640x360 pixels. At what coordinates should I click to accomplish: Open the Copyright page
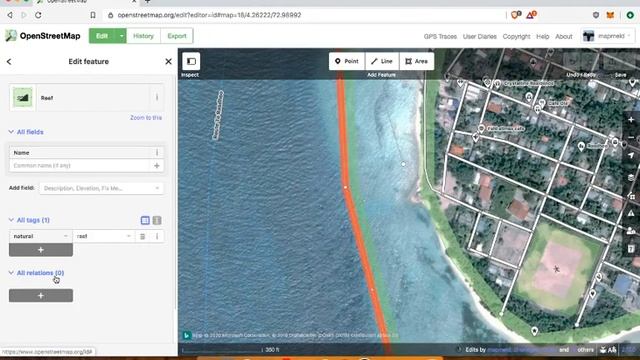point(516,36)
